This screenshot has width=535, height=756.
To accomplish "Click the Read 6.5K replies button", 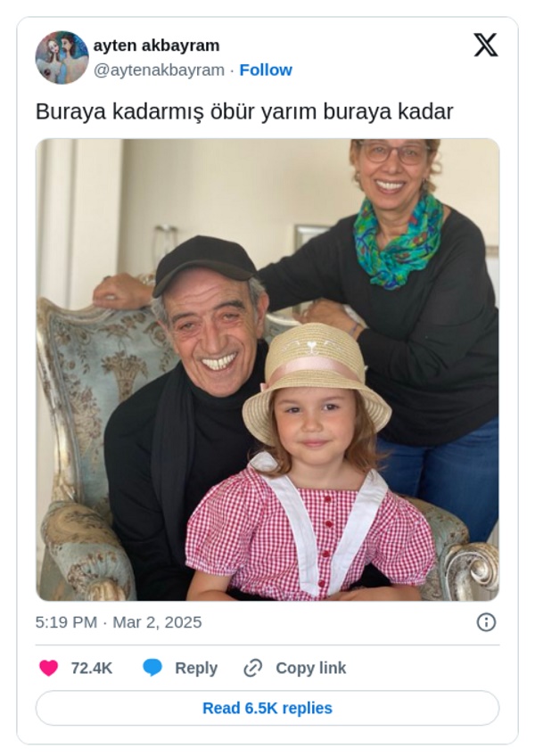I will 267,708.
